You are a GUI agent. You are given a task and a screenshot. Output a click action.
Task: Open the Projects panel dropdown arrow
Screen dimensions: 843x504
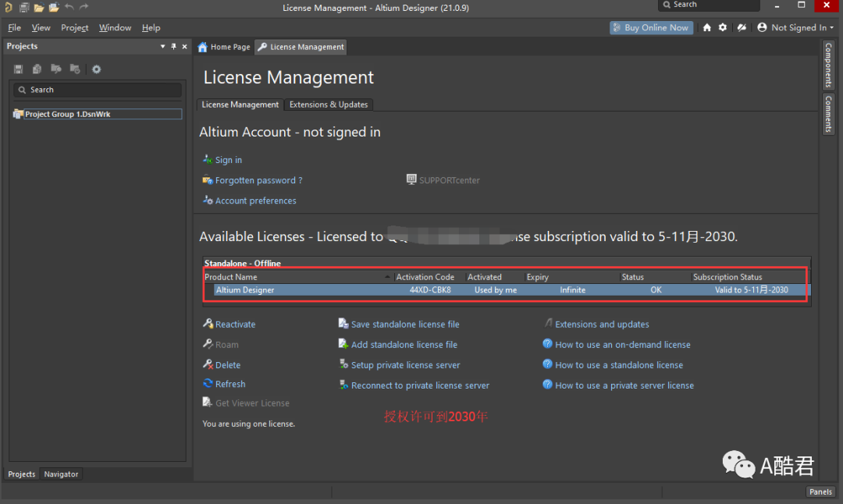click(x=162, y=47)
